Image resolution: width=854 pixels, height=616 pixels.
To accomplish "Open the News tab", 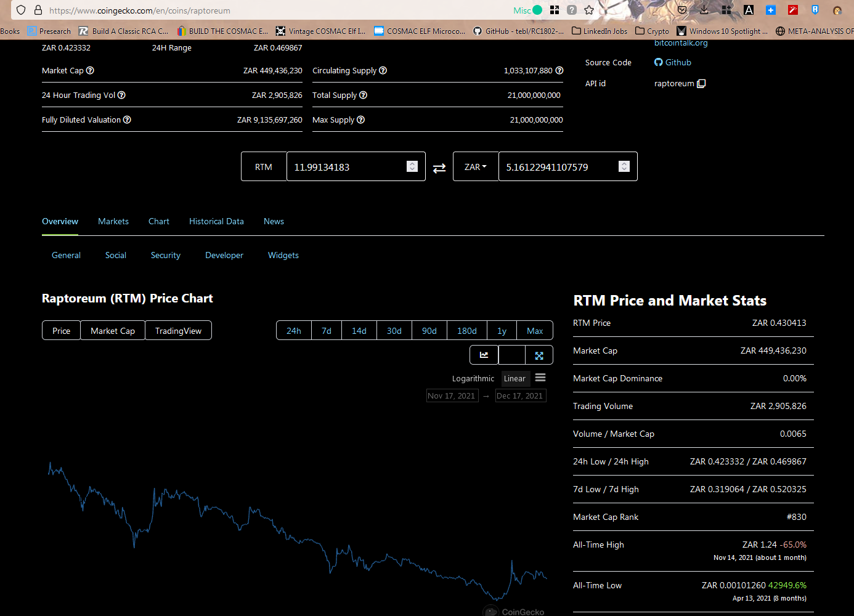I will pos(274,221).
